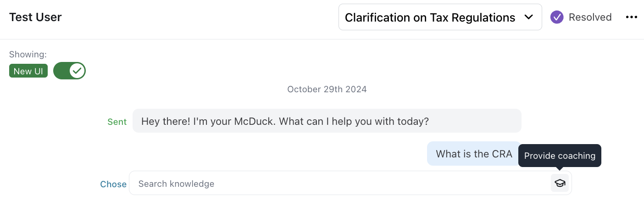644x201 pixels.
Task: Click the Test User name heading
Action: tap(35, 17)
